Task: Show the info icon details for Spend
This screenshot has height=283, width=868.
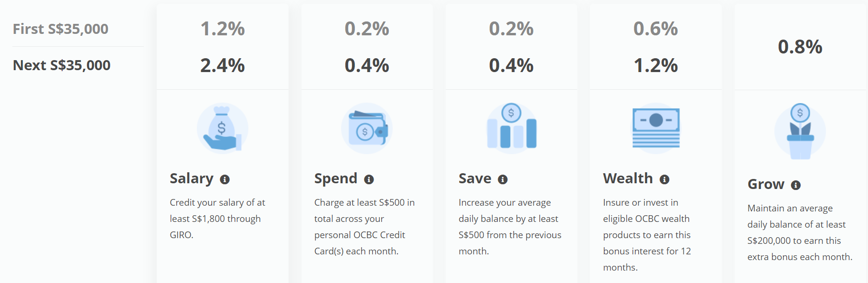Action: (x=369, y=179)
